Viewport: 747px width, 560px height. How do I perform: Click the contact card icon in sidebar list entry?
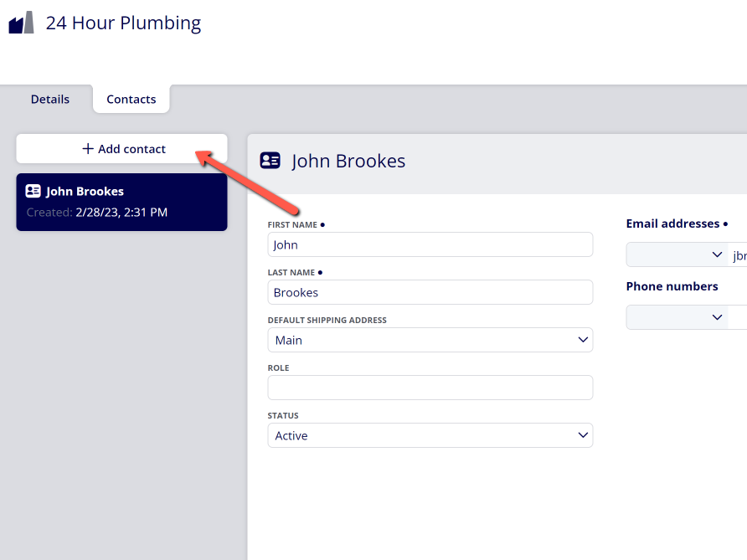[x=33, y=191]
